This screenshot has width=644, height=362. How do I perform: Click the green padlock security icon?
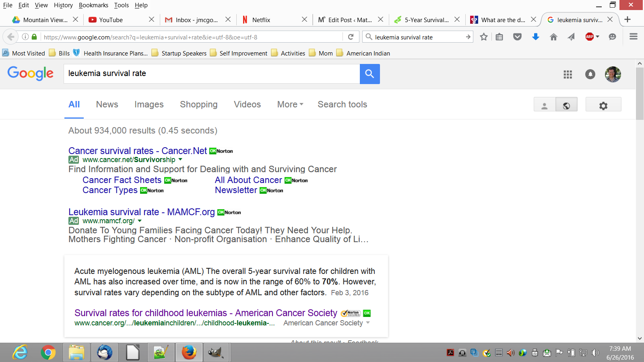(34, 37)
